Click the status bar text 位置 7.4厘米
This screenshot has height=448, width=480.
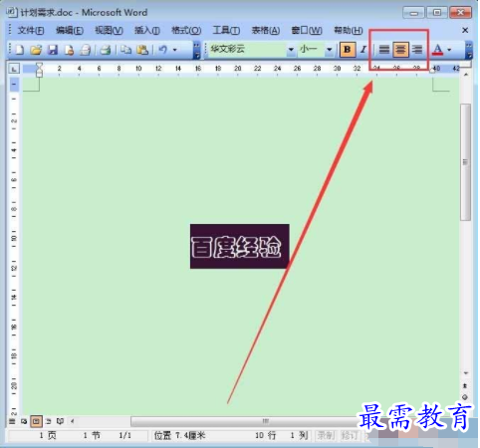pyautogui.click(x=179, y=435)
